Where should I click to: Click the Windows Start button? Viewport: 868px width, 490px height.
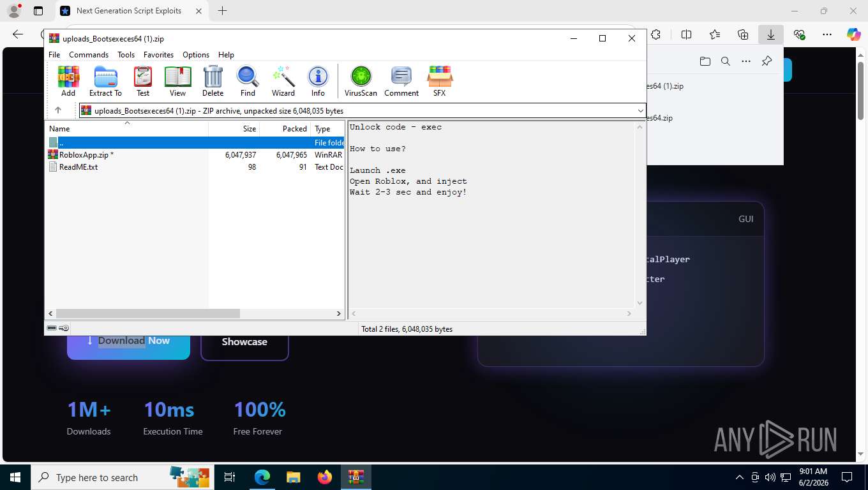pyautogui.click(x=15, y=477)
